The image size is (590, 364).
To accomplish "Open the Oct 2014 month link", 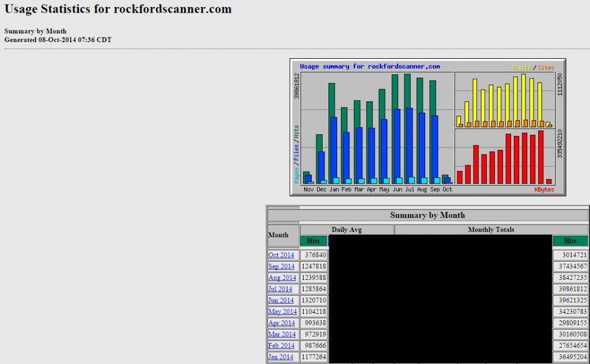I will click(x=281, y=255).
